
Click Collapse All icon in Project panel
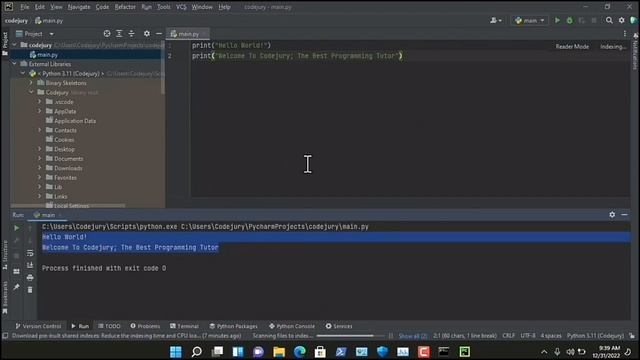click(x=131, y=33)
